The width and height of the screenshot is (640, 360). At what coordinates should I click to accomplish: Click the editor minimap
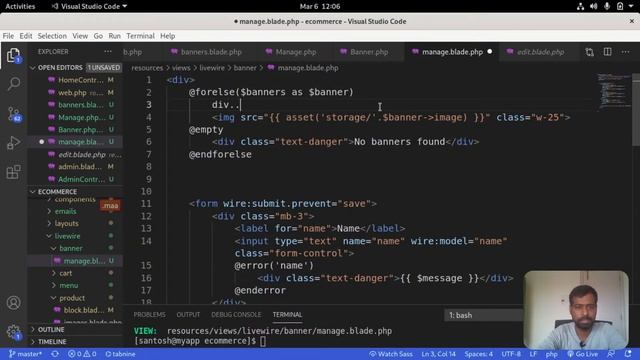tap(614, 92)
